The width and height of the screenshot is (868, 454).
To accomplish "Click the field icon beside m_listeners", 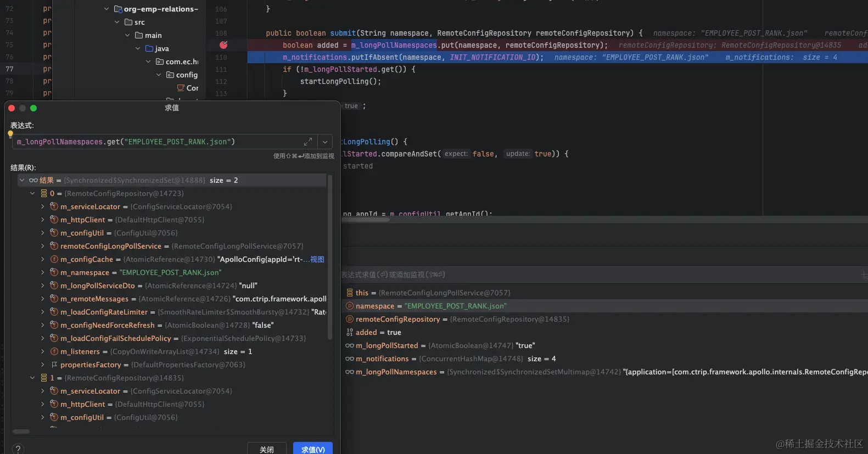I will click(54, 351).
